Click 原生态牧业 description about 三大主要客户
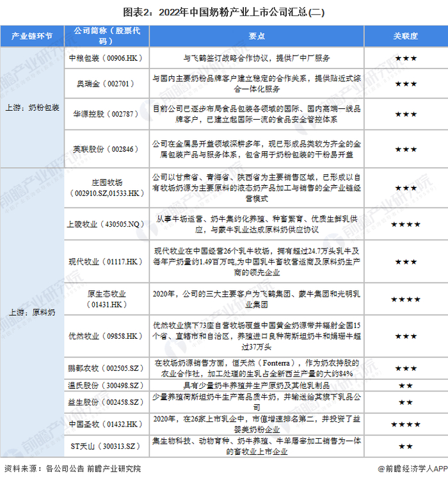 (x=257, y=299)
